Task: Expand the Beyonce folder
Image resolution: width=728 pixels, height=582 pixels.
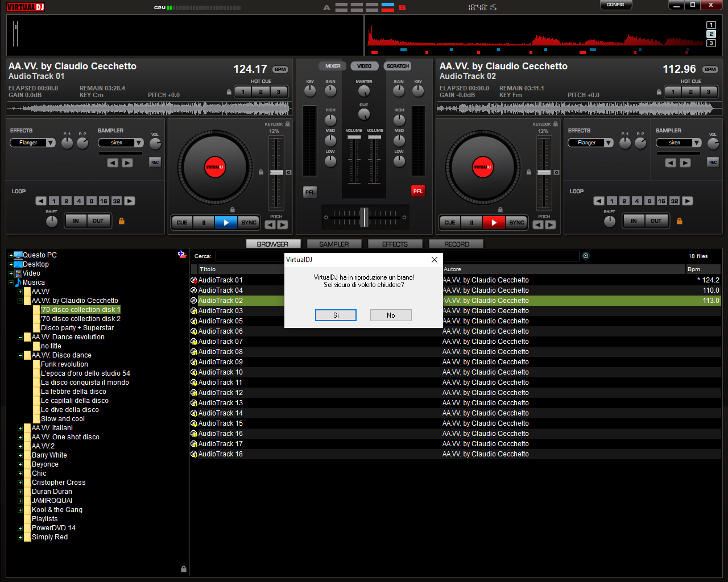Action: 20,464
